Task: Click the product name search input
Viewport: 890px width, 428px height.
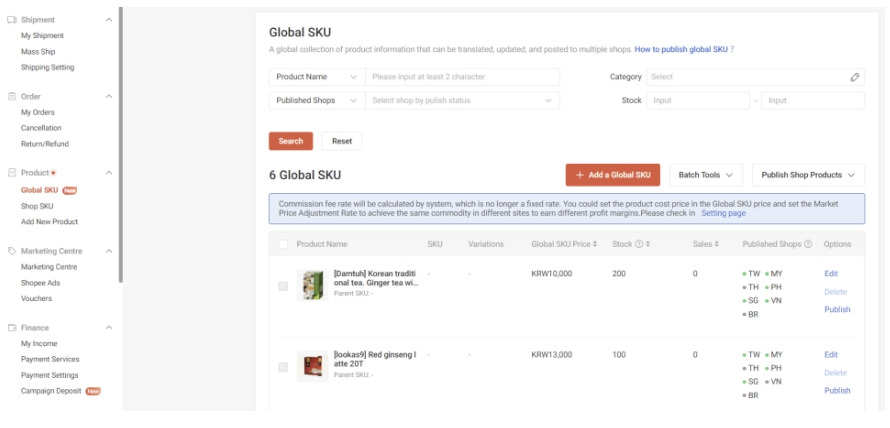Action: point(461,77)
